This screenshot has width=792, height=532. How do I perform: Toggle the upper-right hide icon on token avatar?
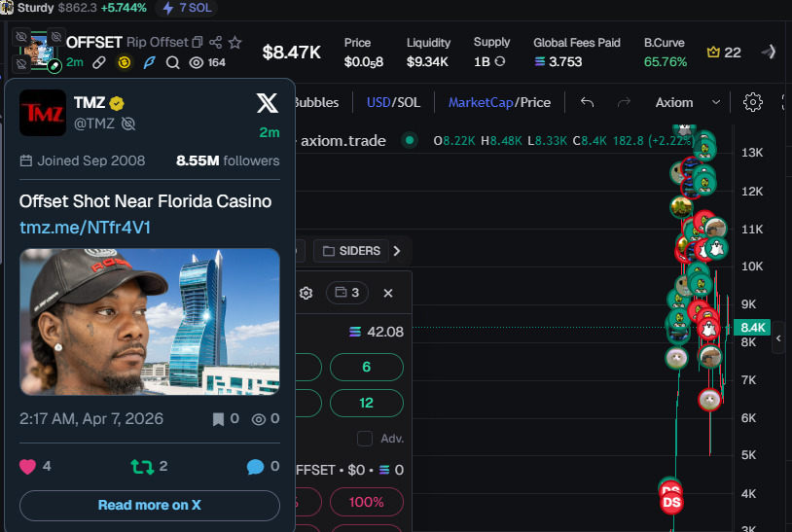click(56, 36)
